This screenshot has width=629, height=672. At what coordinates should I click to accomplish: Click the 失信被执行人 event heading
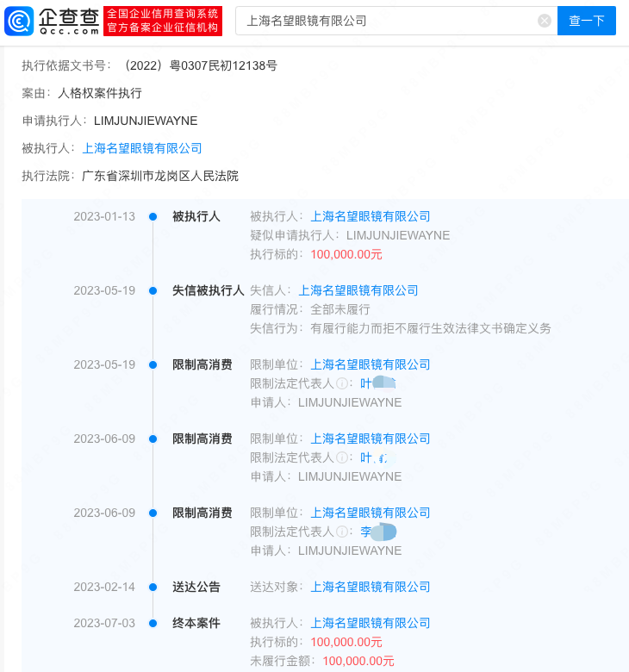[x=208, y=290]
